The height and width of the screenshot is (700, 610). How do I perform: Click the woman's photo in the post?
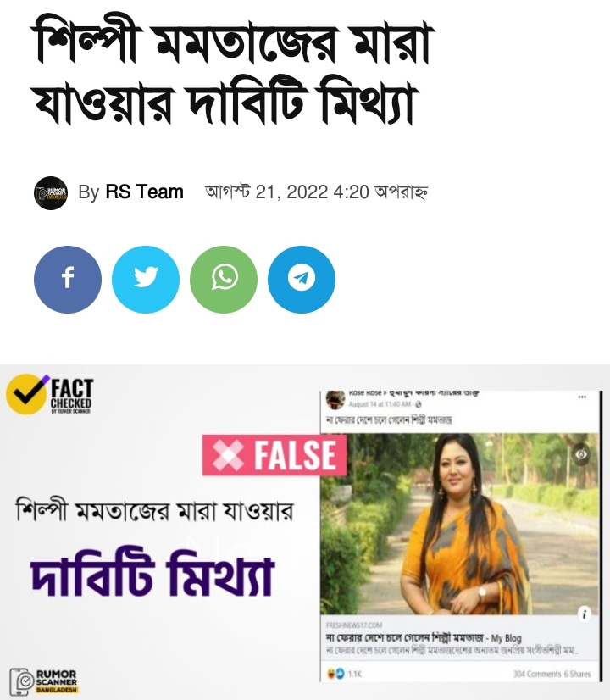460,524
